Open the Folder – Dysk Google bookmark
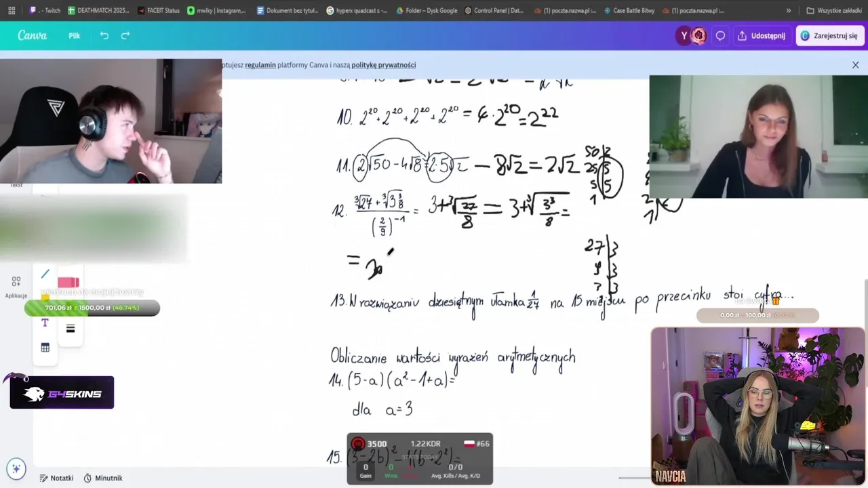 pyautogui.click(x=427, y=11)
